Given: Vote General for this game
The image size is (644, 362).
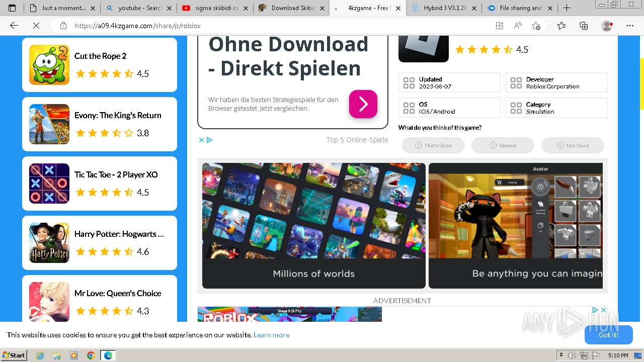Looking at the screenshot, I should point(503,145).
